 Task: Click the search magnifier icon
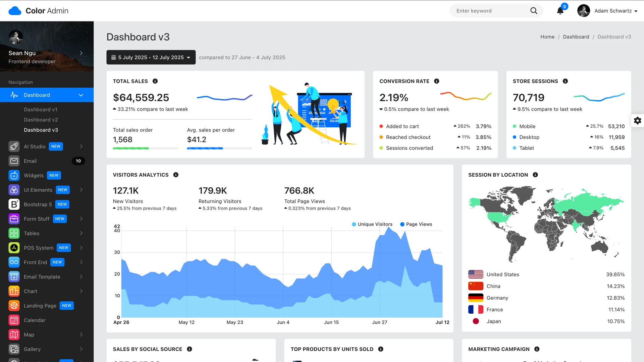[x=534, y=11]
